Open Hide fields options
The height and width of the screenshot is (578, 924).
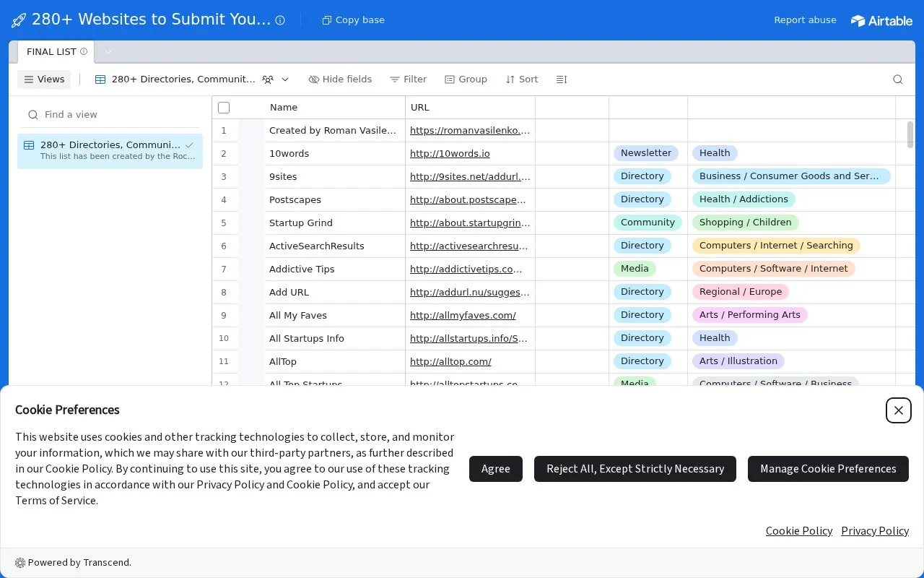click(340, 79)
